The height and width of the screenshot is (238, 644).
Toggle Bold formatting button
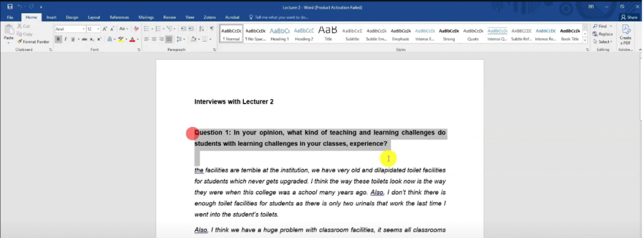click(x=58, y=40)
